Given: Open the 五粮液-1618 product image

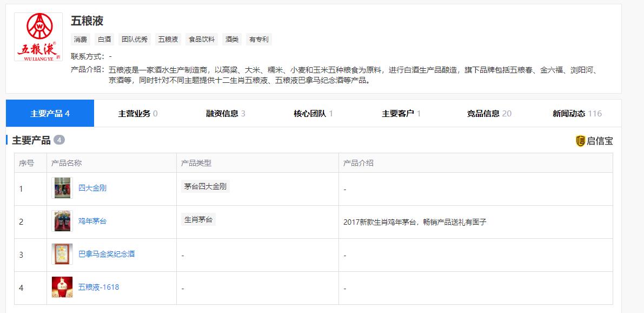Looking at the screenshot, I should click(62, 287).
